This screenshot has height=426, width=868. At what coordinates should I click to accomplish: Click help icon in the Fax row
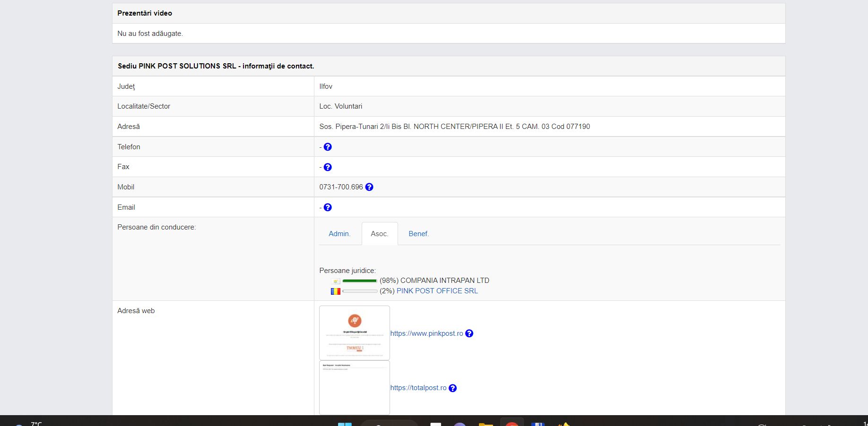328,167
